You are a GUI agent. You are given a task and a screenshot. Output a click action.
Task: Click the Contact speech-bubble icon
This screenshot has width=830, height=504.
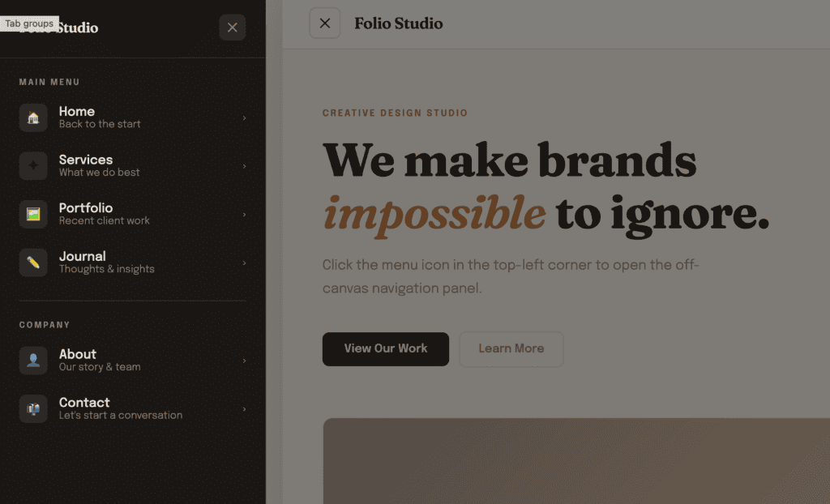coord(32,409)
